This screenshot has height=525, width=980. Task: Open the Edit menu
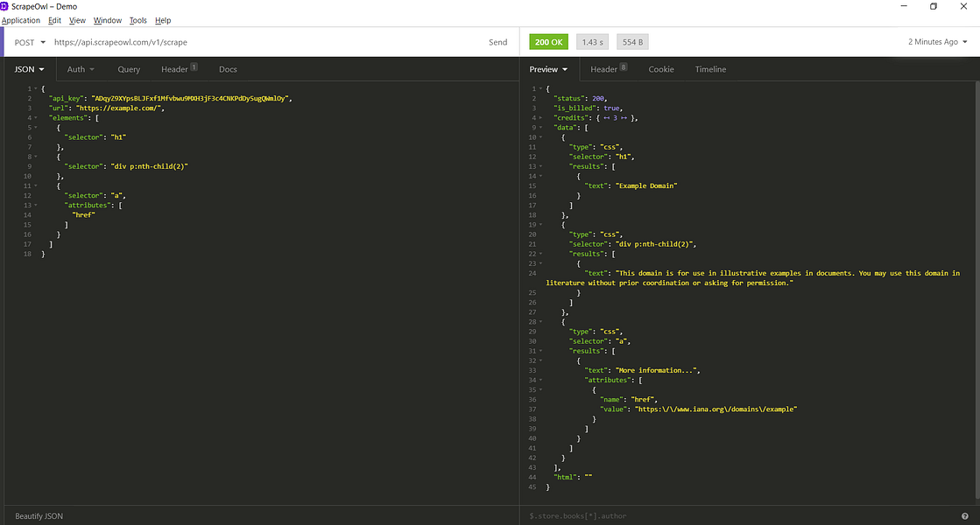pos(54,20)
